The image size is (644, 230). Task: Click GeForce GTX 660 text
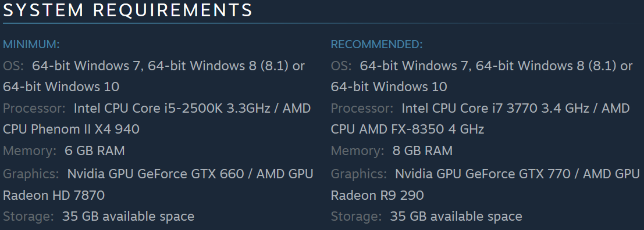(191, 174)
